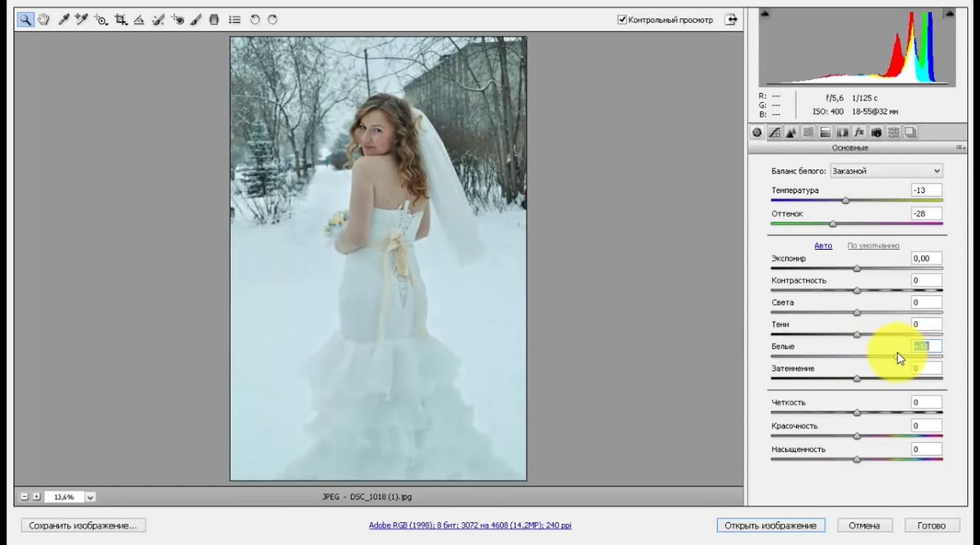
Task: Click the Насыщенность value field
Action: coord(927,449)
